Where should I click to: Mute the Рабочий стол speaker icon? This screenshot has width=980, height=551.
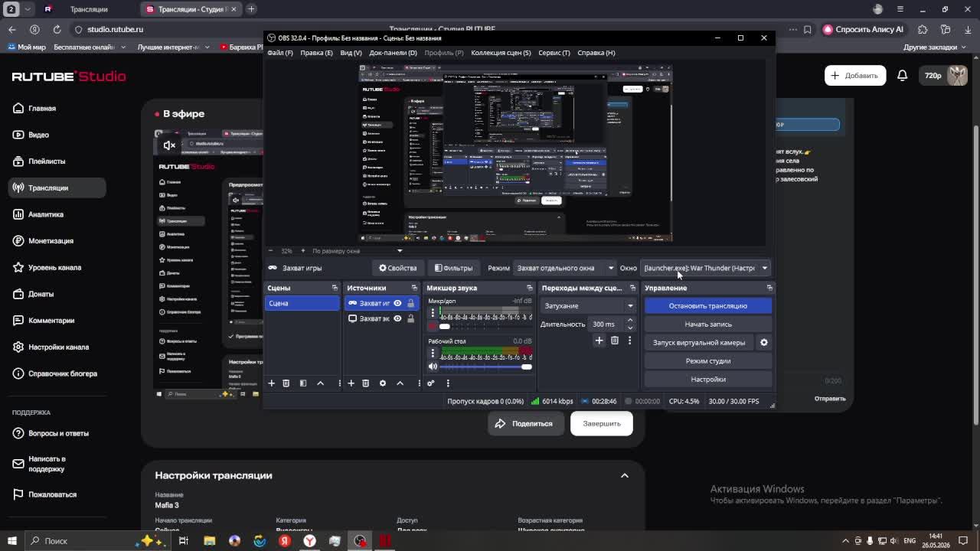point(433,367)
